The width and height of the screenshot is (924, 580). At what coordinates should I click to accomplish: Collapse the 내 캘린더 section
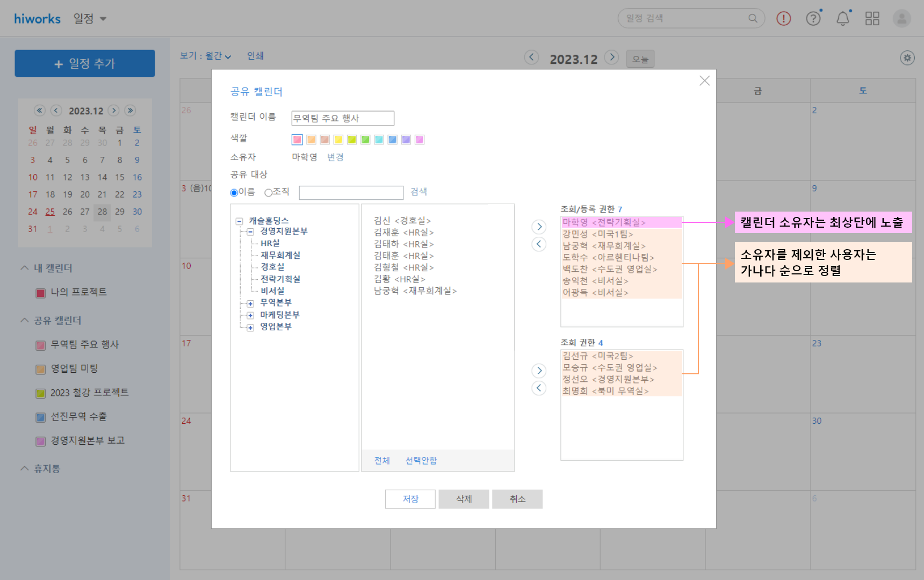(24, 267)
